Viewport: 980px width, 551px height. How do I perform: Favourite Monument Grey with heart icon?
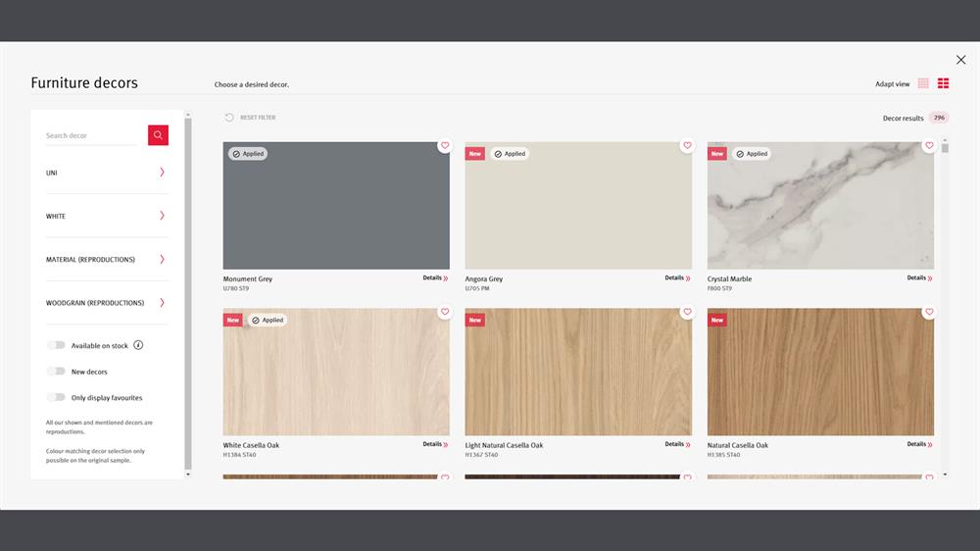tap(444, 146)
